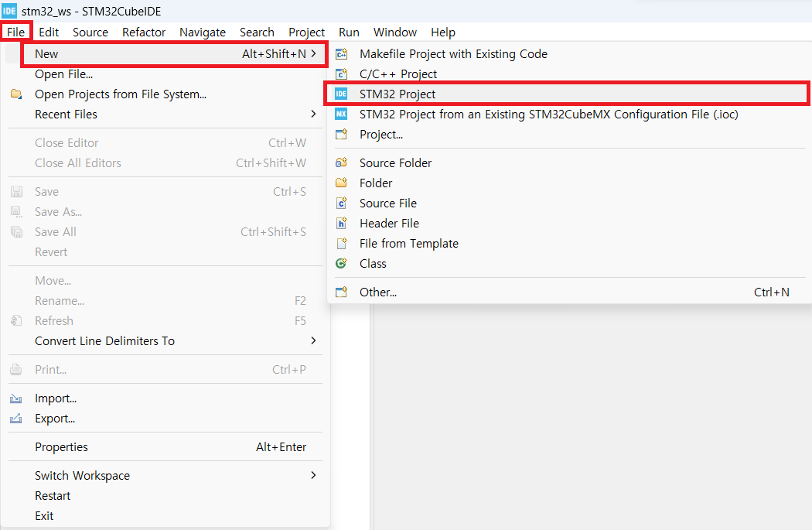Click the C/C++ Project icon

pyautogui.click(x=341, y=74)
